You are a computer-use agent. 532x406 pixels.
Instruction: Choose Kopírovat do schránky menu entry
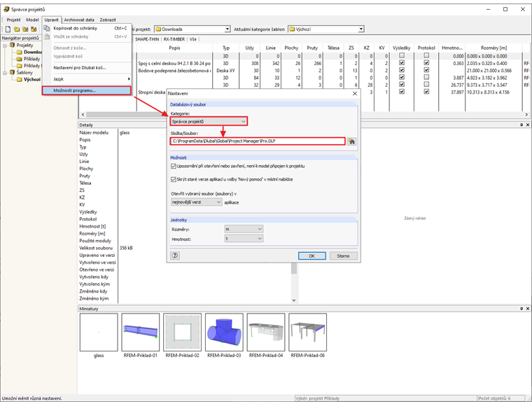[87, 28]
